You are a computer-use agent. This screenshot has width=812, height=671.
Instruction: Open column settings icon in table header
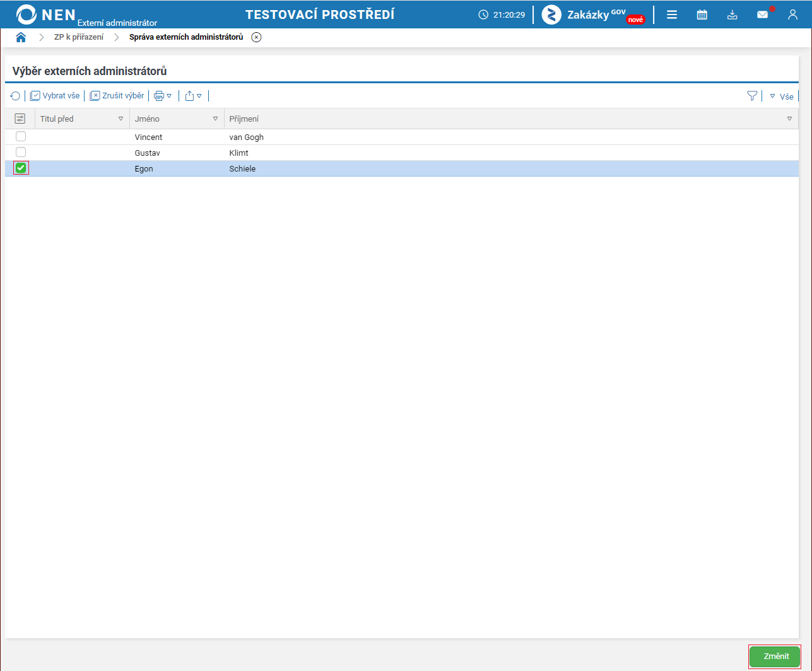pos(20,119)
